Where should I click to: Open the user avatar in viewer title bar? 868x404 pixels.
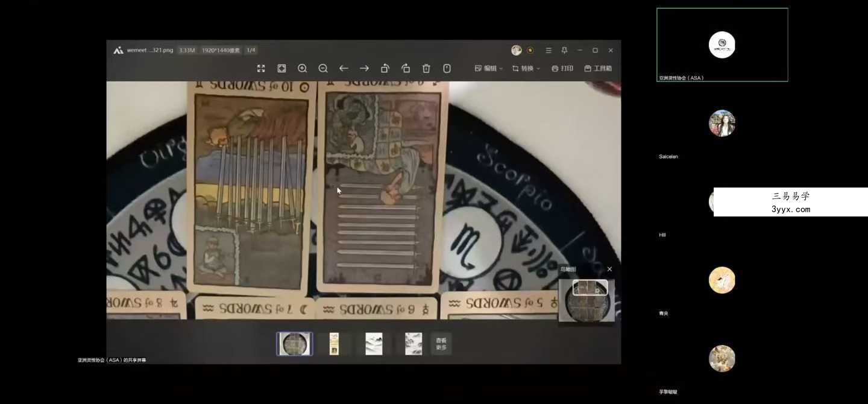(x=517, y=50)
